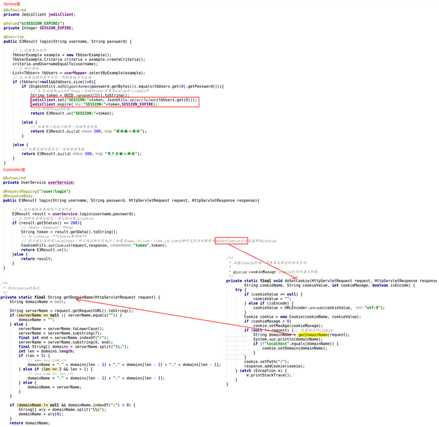The image size is (439, 427).
Task: Click the 'if (result.getStatus() == 200)' line
Action: 47,223
